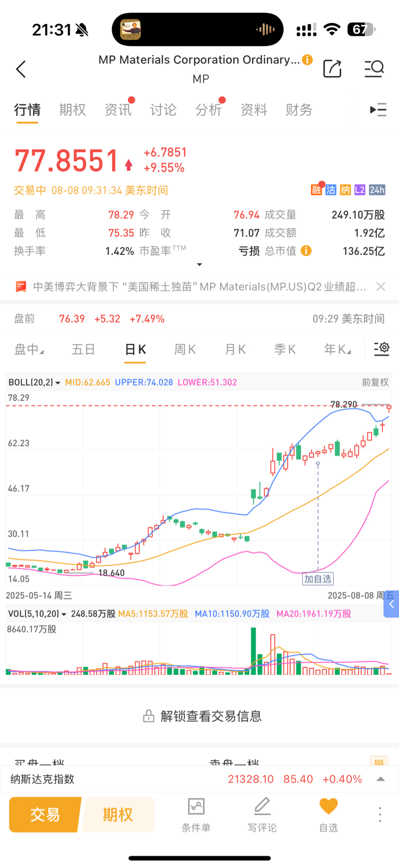Select the 季K quarterly chart
This screenshot has height=868, width=399.
coord(285,349)
